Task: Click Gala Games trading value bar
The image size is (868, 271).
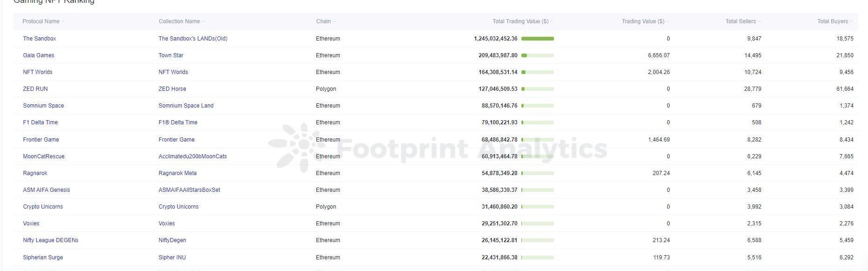Action: 537,55
